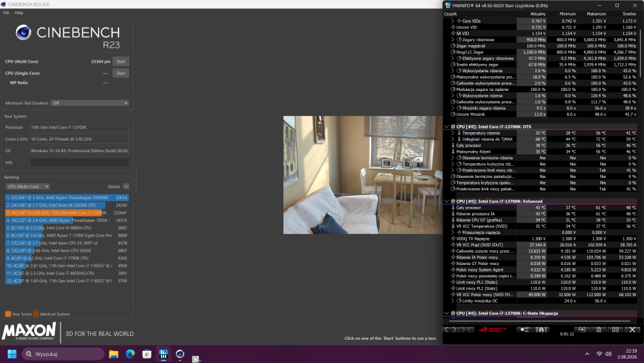Expand Mnożniki zegara rdzenia row
The height and width of the screenshot is (363, 644).
click(x=453, y=108)
